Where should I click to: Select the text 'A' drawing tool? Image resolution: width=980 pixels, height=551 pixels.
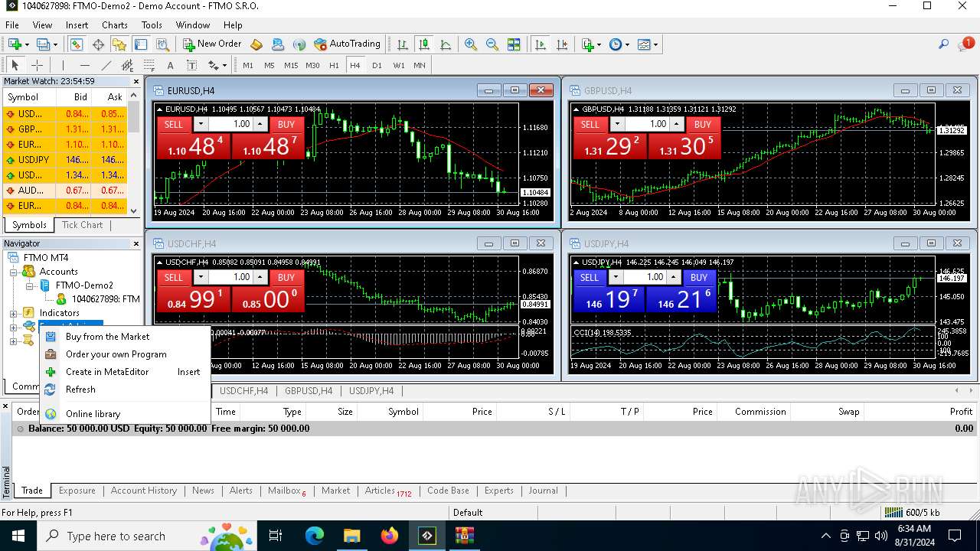tap(170, 65)
